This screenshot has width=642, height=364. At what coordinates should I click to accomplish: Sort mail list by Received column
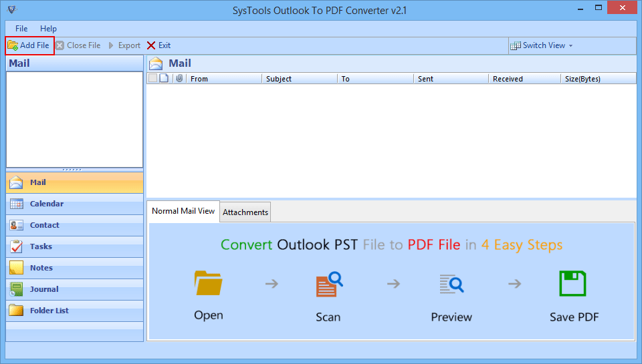[524, 79]
